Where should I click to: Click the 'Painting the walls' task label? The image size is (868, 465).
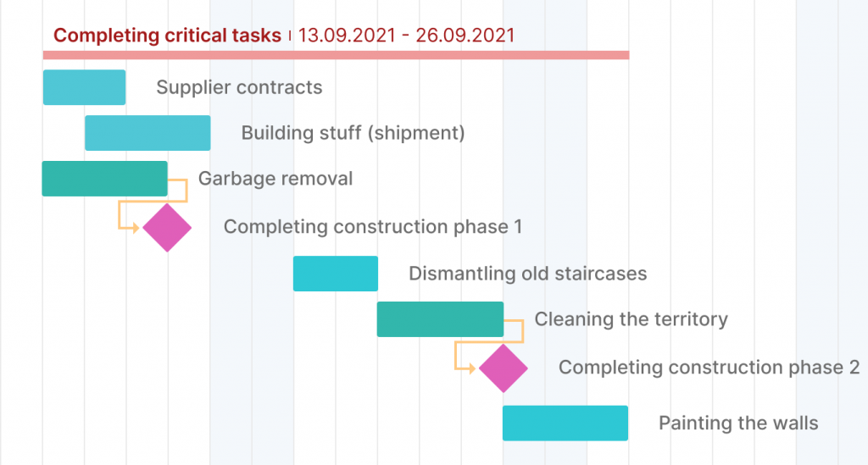point(738,423)
